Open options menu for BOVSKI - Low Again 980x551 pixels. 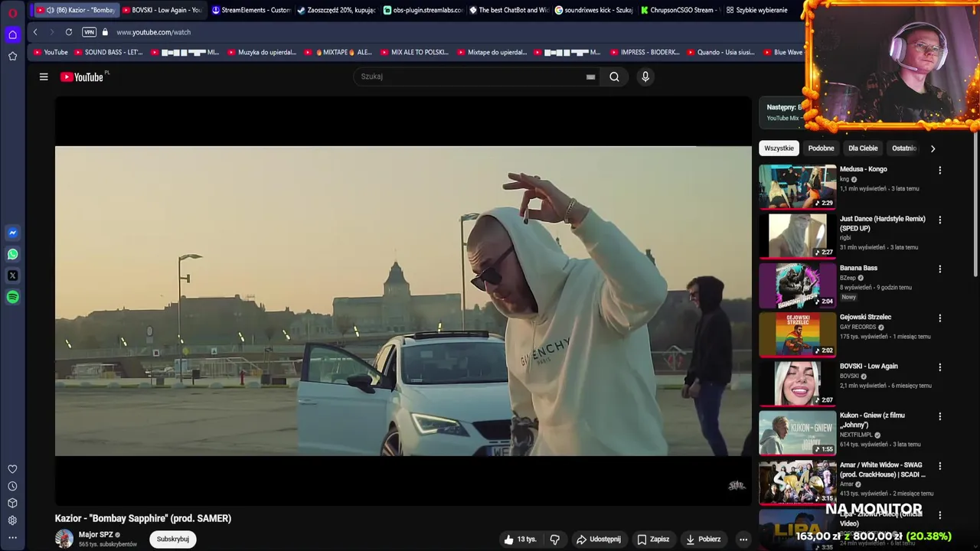tap(940, 367)
